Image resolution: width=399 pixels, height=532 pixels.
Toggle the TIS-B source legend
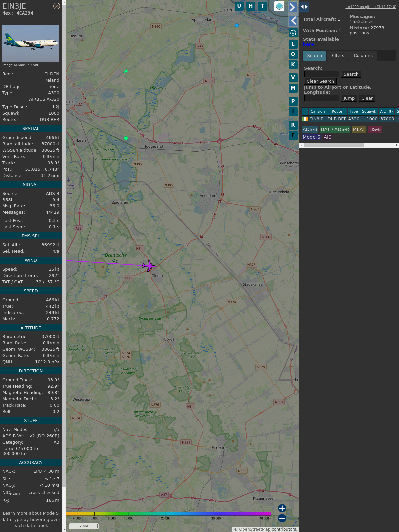375,130
